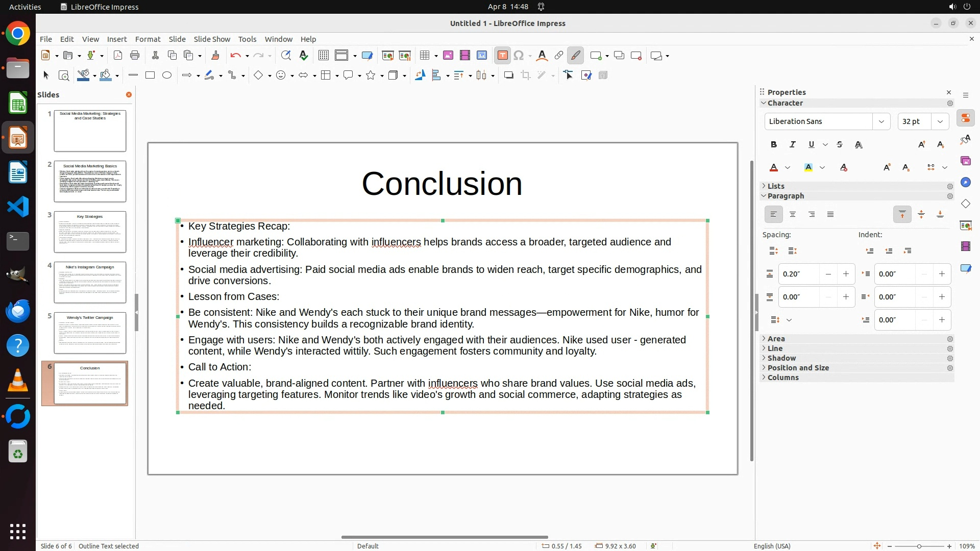
Task: Open the Format menu
Action: point(148,39)
